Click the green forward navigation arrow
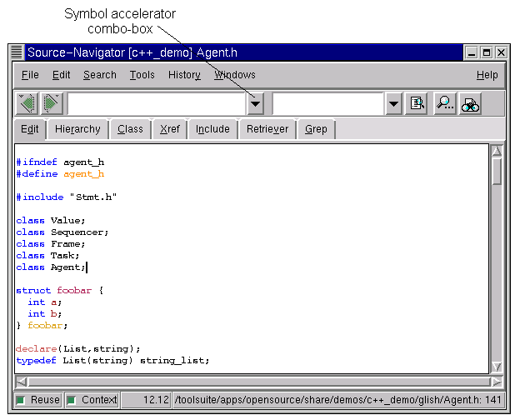The width and height of the screenshot is (515, 420). click(52, 103)
